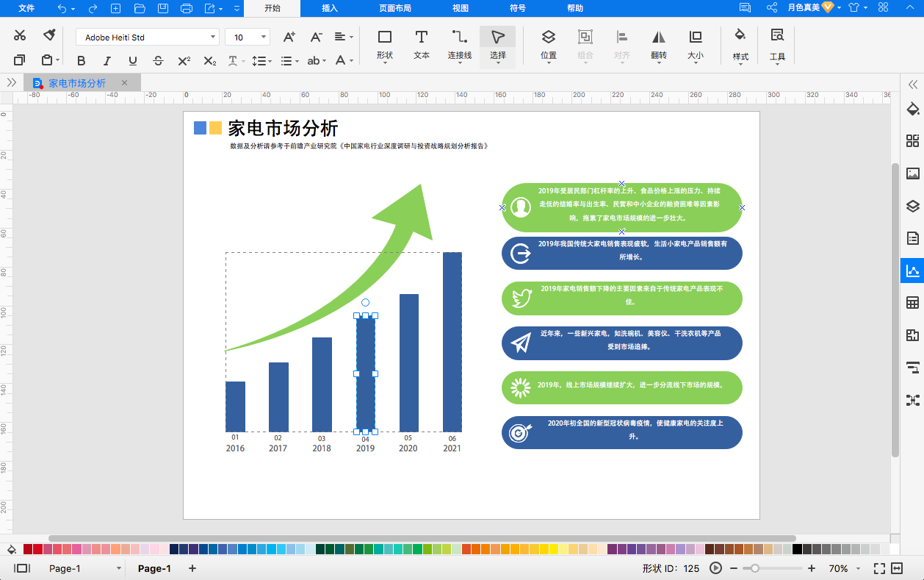
Task: Open the Layers panel in right sidebar
Action: [913, 206]
